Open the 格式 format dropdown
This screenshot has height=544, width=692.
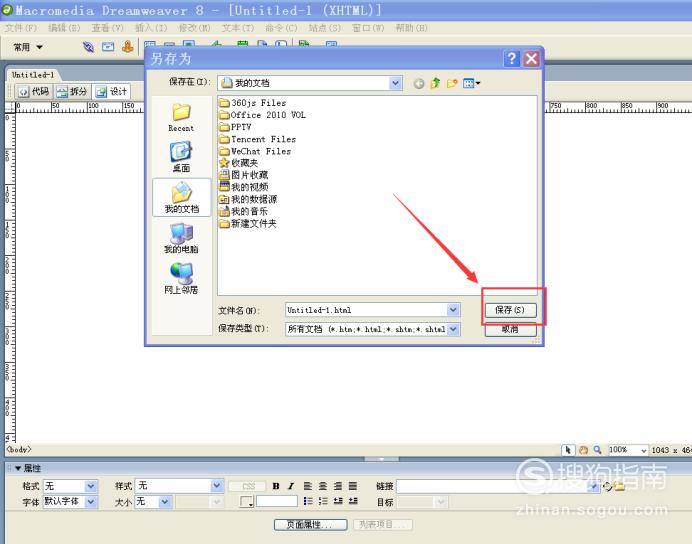point(90,486)
